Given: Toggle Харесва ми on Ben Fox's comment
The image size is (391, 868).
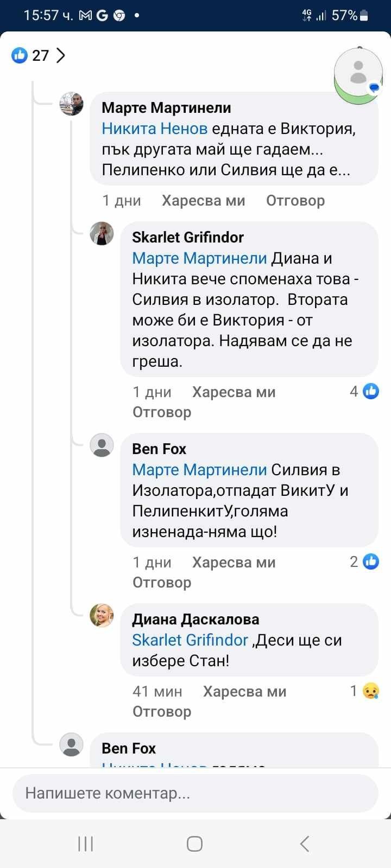Looking at the screenshot, I should pos(234,563).
